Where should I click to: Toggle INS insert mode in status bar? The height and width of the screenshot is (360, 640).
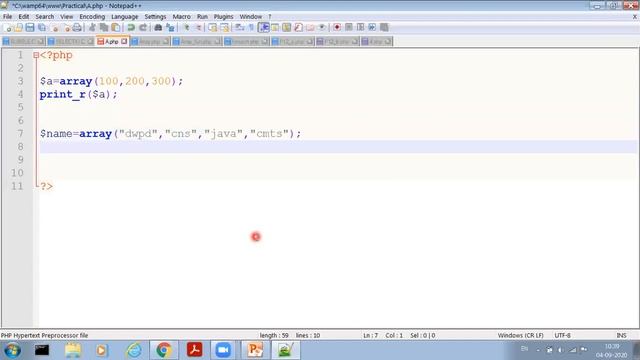[x=621, y=335]
